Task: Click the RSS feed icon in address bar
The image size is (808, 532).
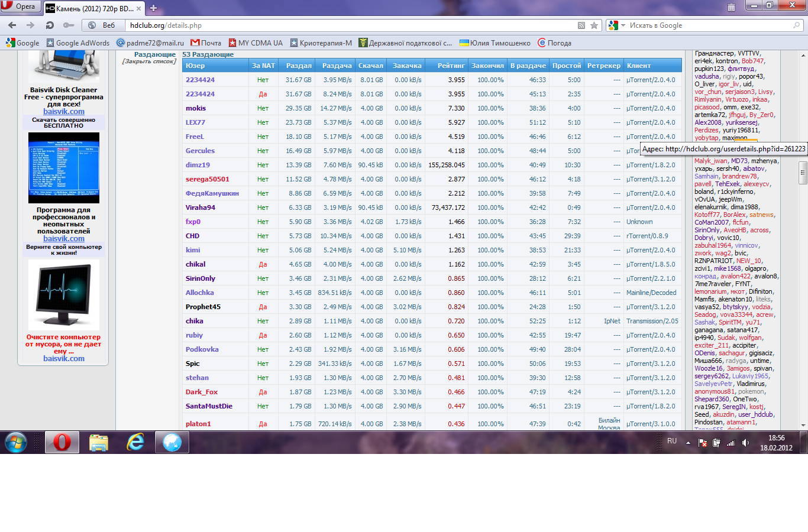Action: point(581,25)
